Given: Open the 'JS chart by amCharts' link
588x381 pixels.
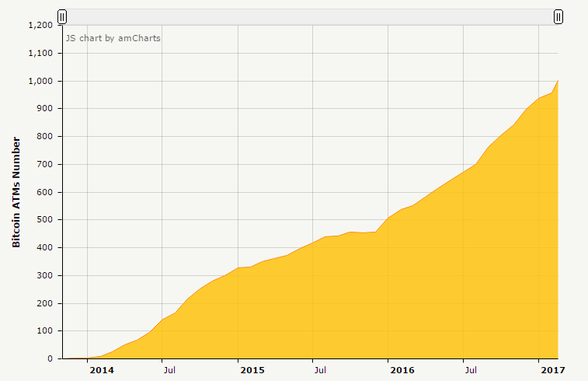Looking at the screenshot, I should [113, 37].
